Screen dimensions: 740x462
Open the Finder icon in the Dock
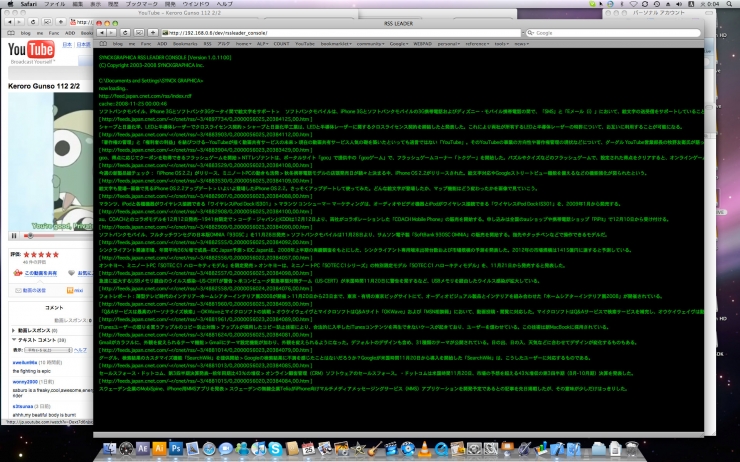coord(109,448)
